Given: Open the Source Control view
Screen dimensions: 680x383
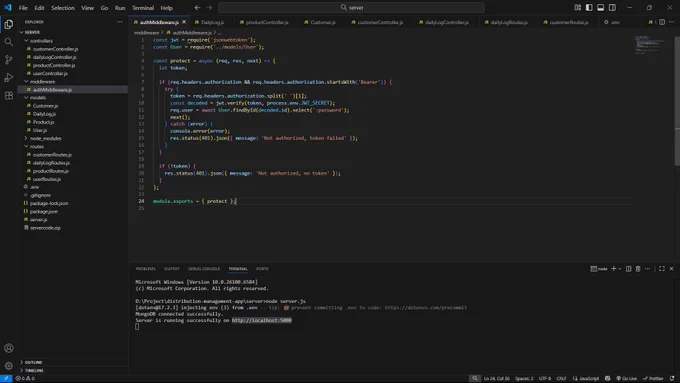Looking at the screenshot, I should (x=9, y=60).
